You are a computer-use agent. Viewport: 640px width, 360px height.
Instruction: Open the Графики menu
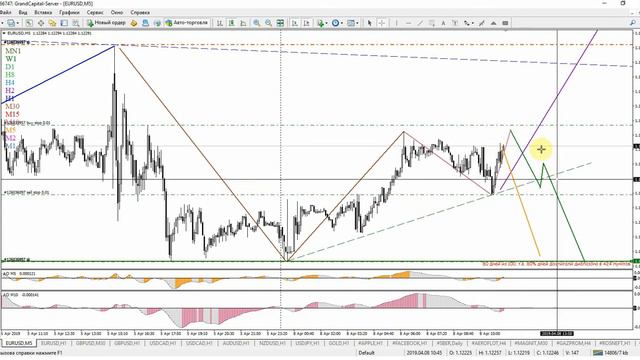tap(69, 13)
